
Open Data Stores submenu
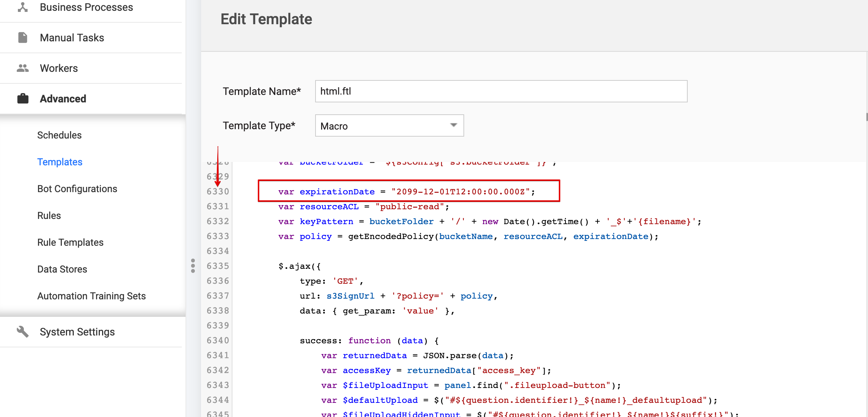coord(62,269)
